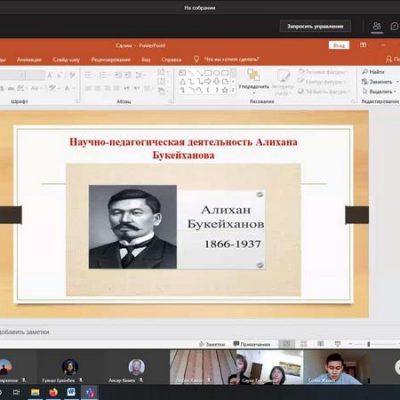The image size is (400, 400).
Task: Open the Выделить selection menu
Action: click(379, 91)
